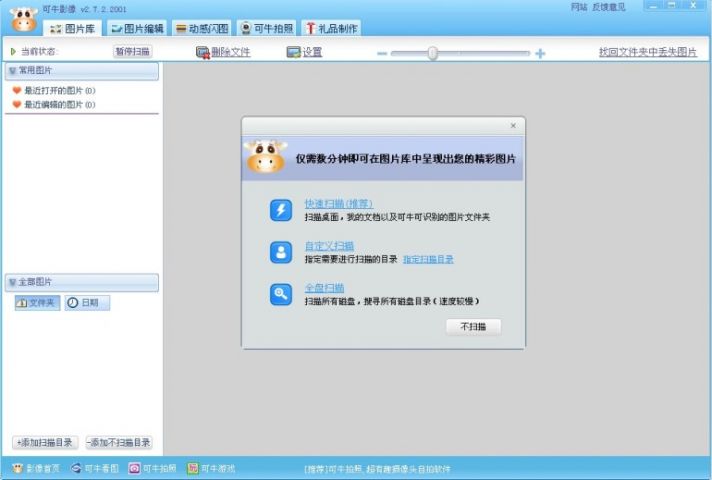This screenshot has width=712, height=480.
Task: Click the +添加扫描目录 button
Action: pyautogui.click(x=45, y=442)
